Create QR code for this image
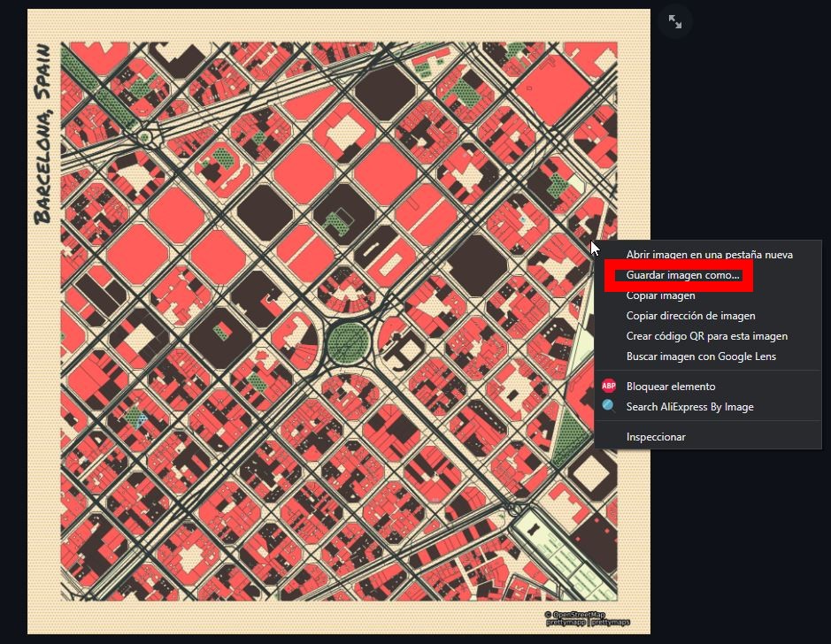 (706, 336)
